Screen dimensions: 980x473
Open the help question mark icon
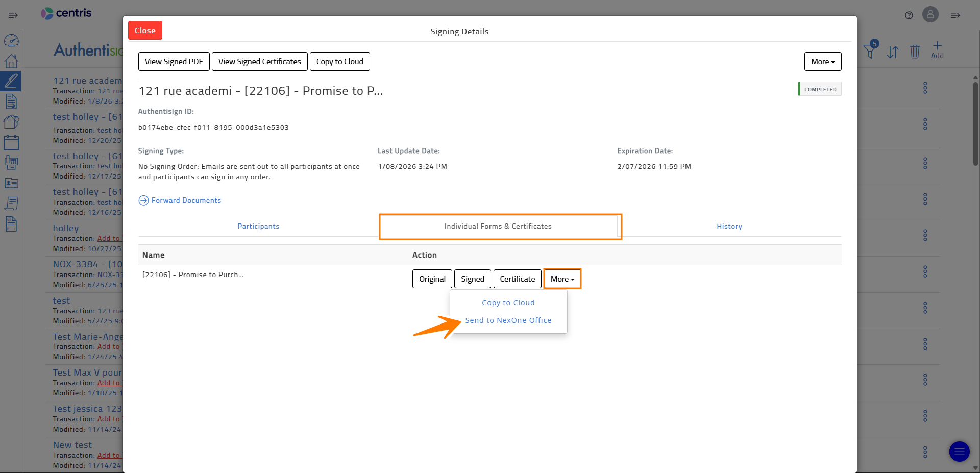(x=909, y=15)
